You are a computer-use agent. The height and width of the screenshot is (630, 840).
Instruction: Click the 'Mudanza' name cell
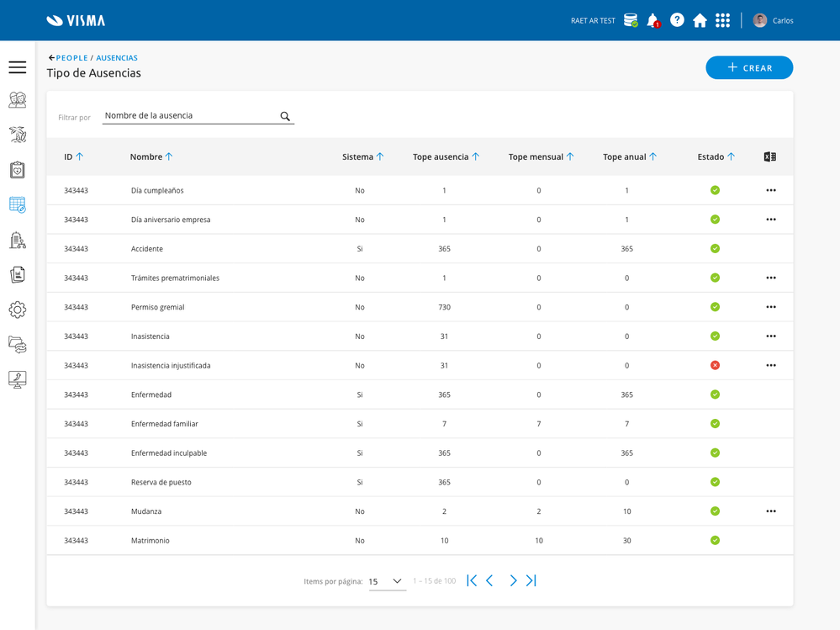pos(146,511)
